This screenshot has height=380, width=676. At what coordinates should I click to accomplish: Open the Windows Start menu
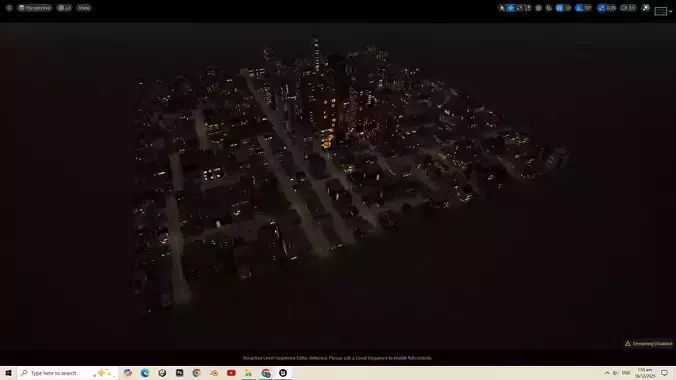tap(8, 373)
